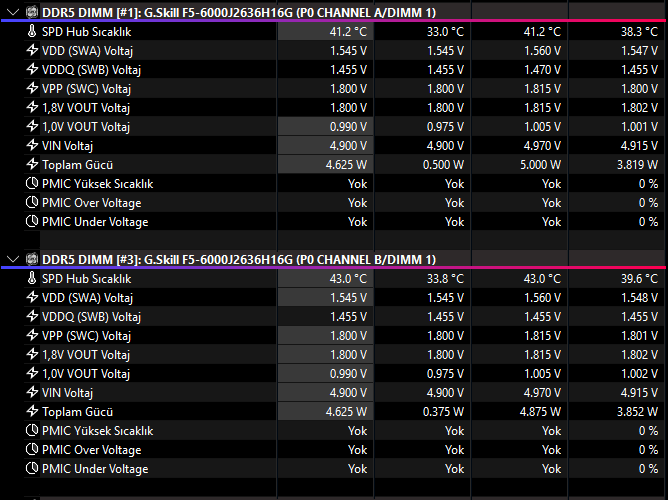The width and height of the screenshot is (668, 500).
Task: Click lightning icon of DIMM #3 1,8V VOUT Voltaj
Action: click(32, 354)
